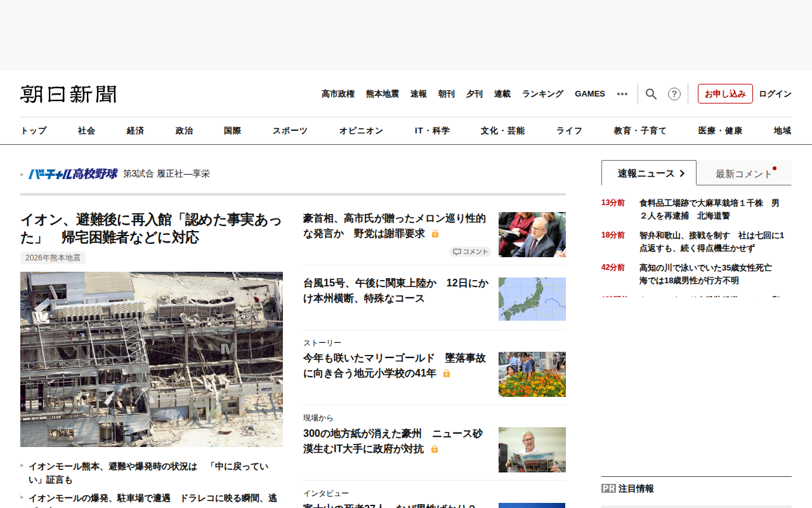Open the 台風15号 関東上陸か headline
This screenshot has width=812, height=508.
coord(396,291)
